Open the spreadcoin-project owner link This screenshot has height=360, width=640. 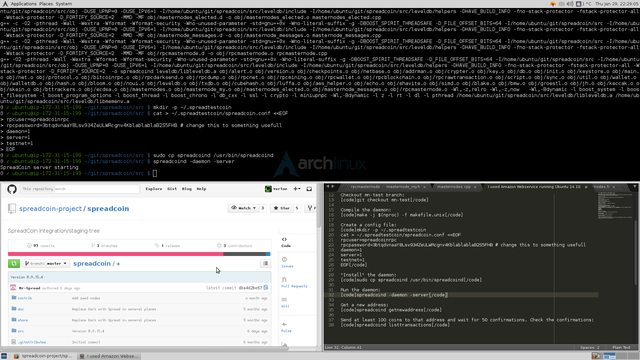(50, 209)
